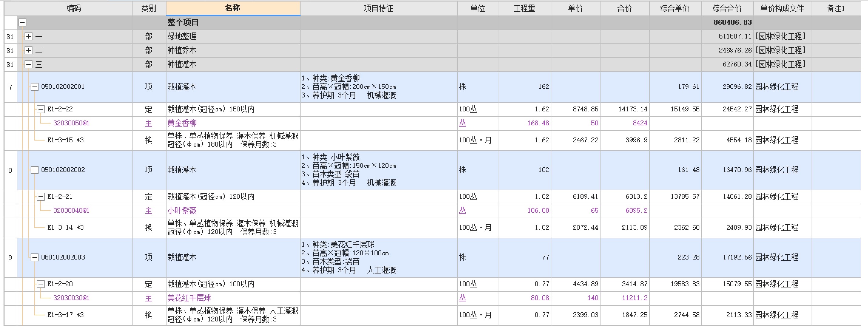Viewport: 868px width, 326px height.
Task: Collapse quota row E1-2-20
Action: (x=40, y=284)
